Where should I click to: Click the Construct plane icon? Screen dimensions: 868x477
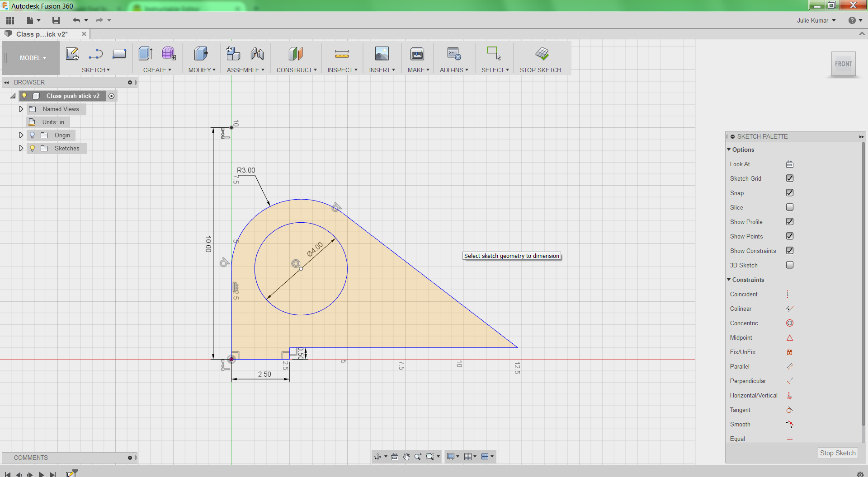[296, 54]
